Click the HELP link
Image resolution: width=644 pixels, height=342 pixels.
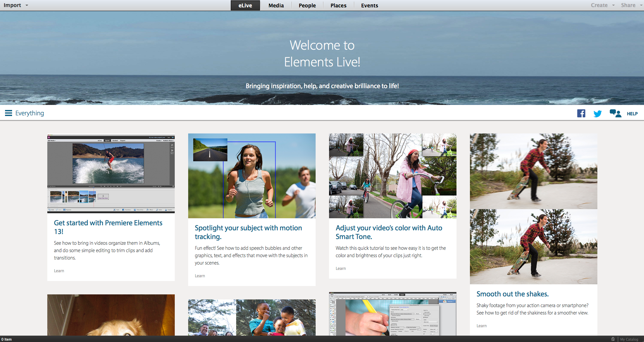pos(632,114)
